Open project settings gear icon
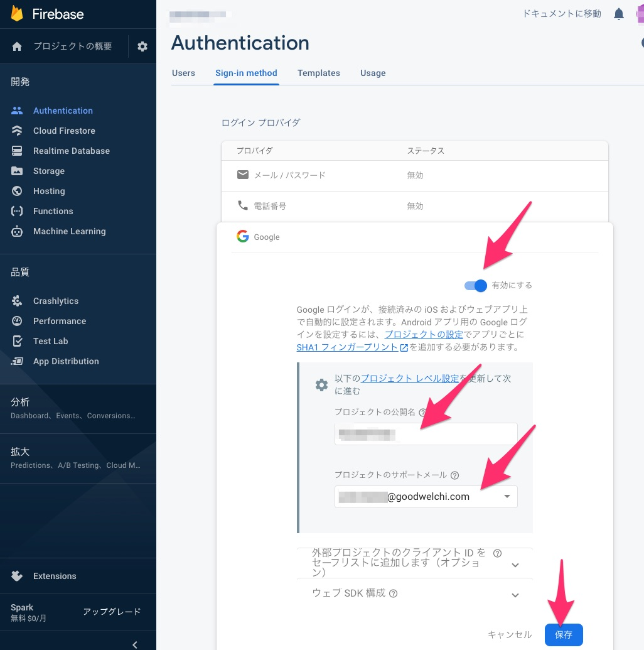The width and height of the screenshot is (644, 650). click(x=142, y=46)
